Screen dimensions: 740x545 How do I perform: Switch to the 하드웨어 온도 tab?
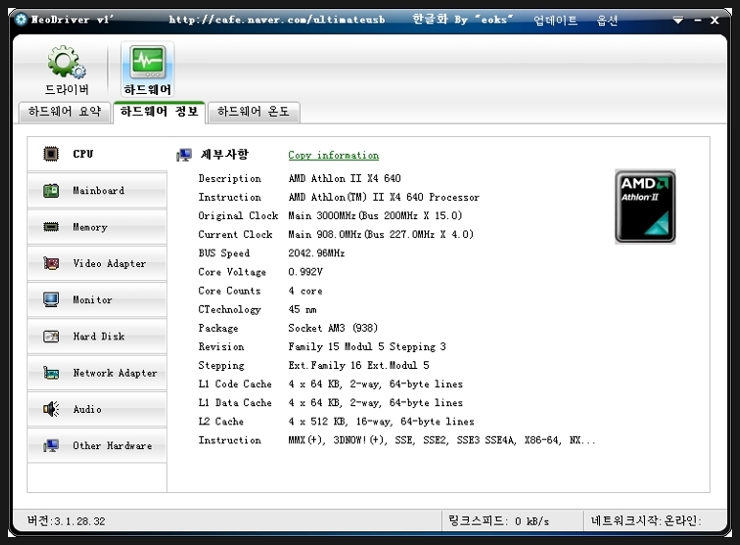pyautogui.click(x=253, y=112)
